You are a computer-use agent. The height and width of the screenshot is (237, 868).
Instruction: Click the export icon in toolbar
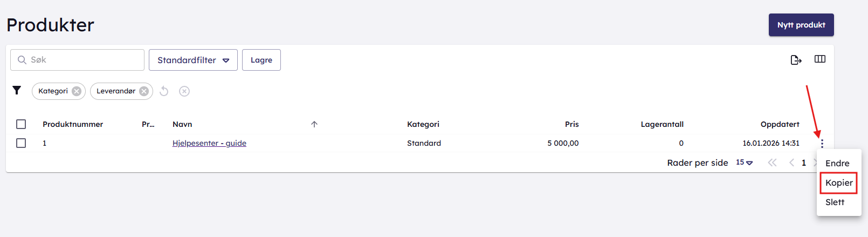tap(796, 60)
